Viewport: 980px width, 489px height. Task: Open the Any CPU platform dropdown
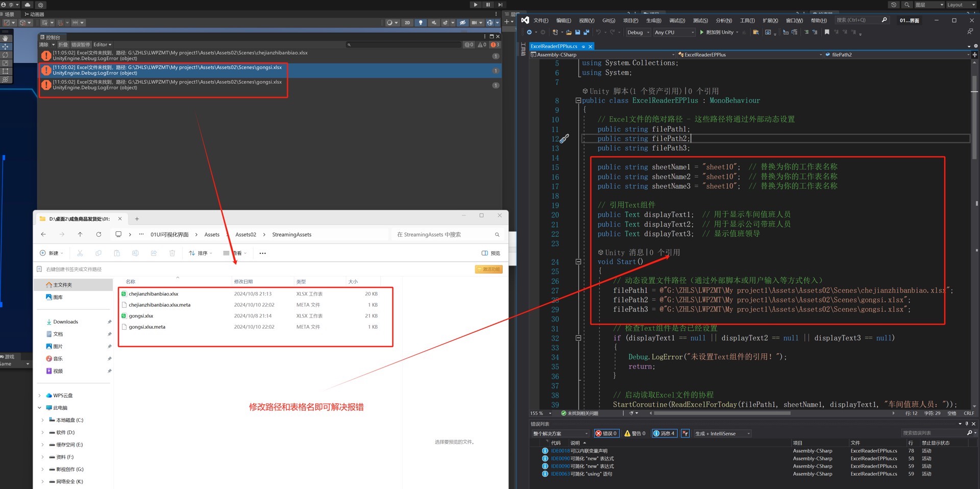point(674,32)
